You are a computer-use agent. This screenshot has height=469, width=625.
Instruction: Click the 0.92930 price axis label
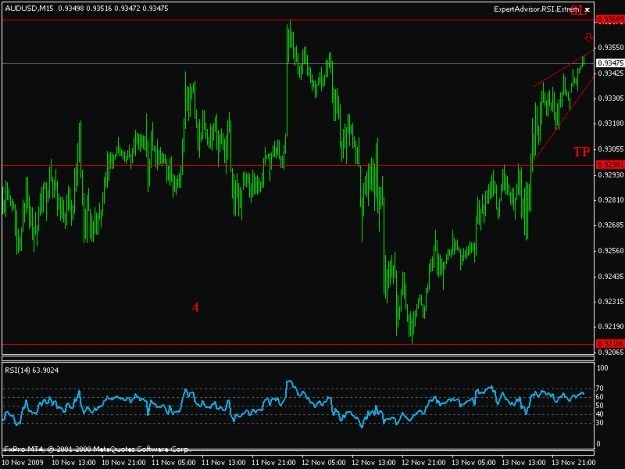(x=611, y=175)
